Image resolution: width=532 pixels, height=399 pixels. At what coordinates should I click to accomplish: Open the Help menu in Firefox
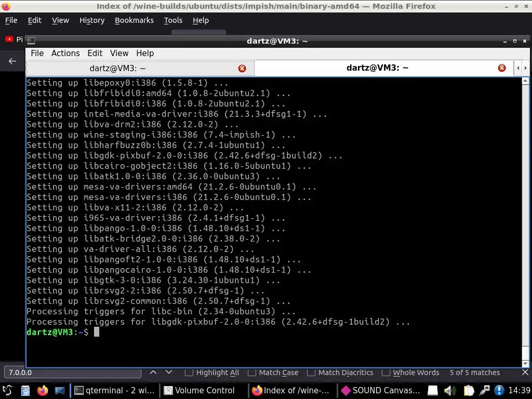(201, 20)
